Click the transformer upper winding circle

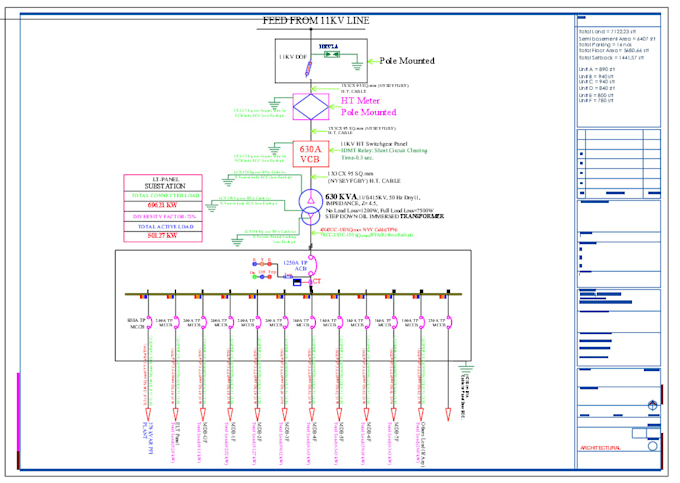click(311, 200)
